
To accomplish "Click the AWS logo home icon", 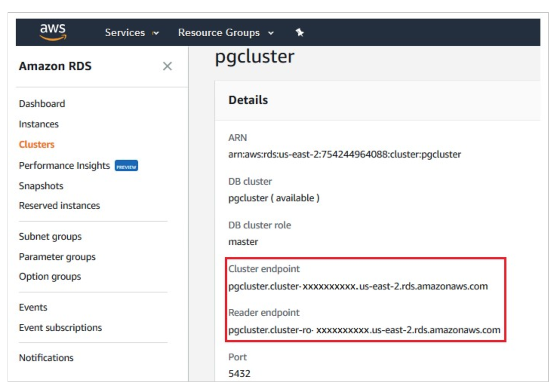I will point(53,32).
